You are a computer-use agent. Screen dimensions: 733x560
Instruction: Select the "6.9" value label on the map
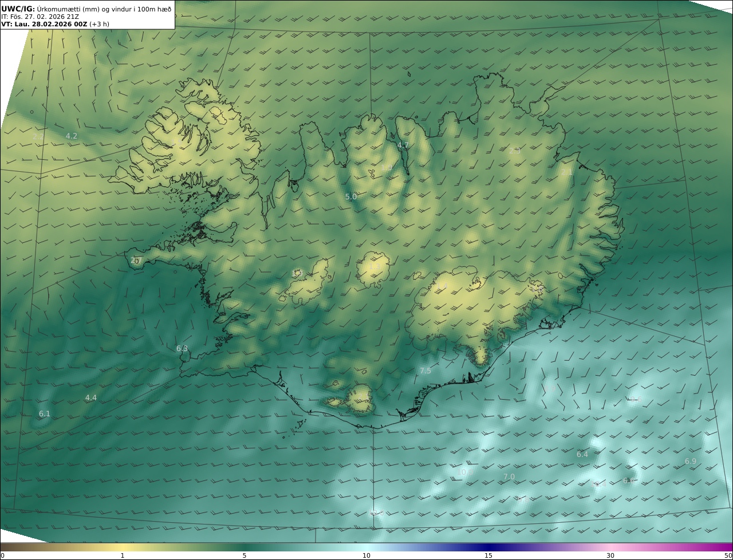point(691,461)
